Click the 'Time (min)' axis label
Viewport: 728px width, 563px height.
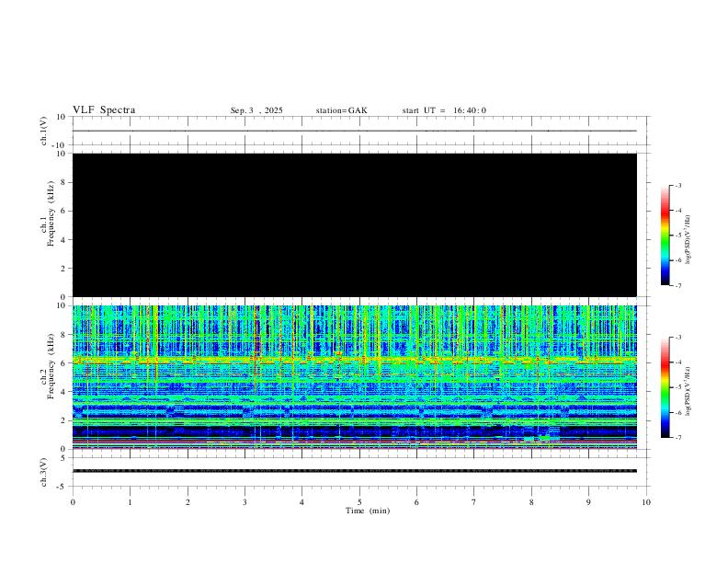coord(368,511)
